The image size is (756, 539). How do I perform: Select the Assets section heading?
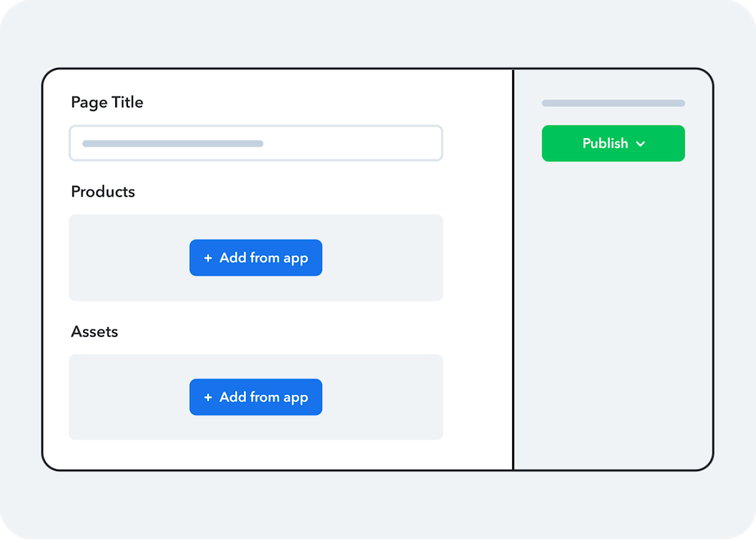[94, 332]
